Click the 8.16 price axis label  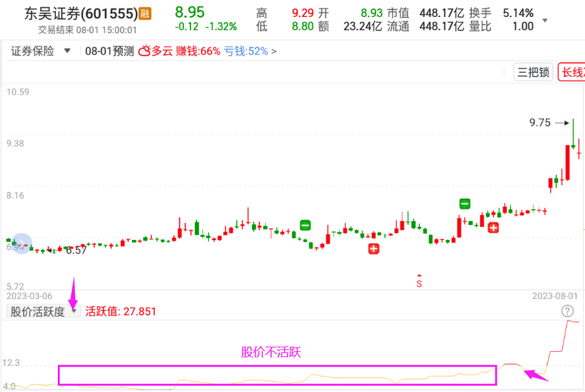coord(16,195)
